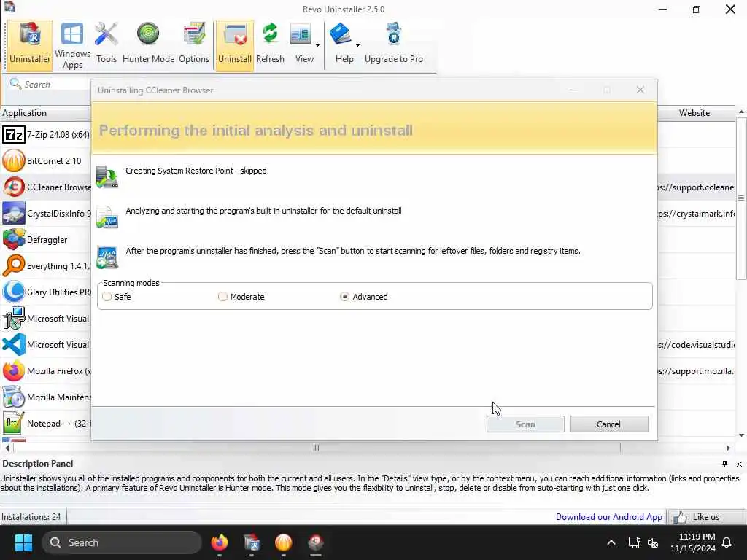The height and width of the screenshot is (560, 747).
Task: Select Notepad++ in the list
Action: [x=46, y=424]
